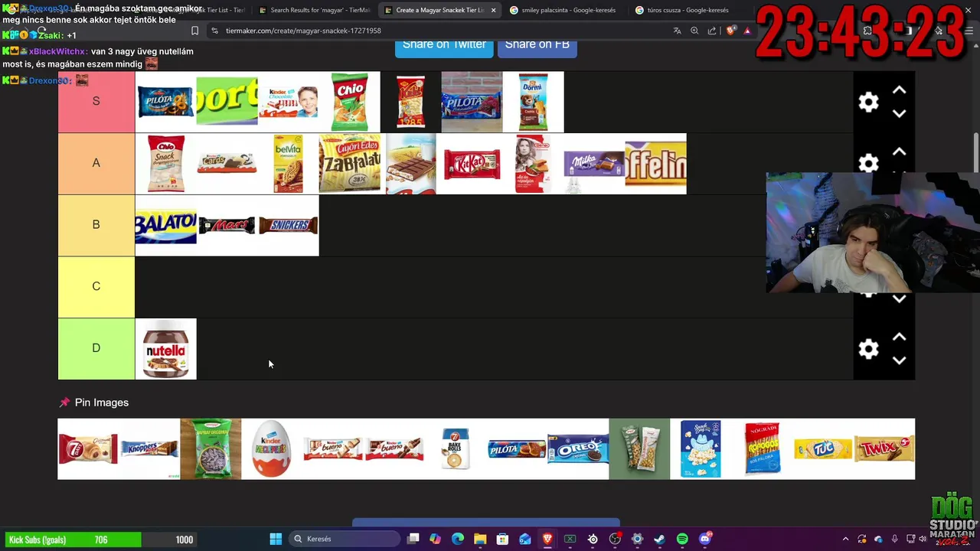Click the share page icon

(712, 31)
